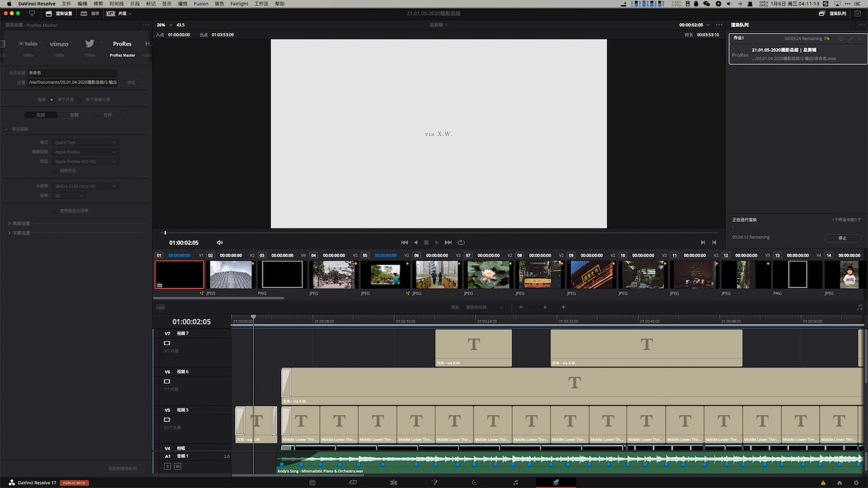868x488 pixels.
Task: Click the speaker icon under the viewer
Action: coord(220,242)
